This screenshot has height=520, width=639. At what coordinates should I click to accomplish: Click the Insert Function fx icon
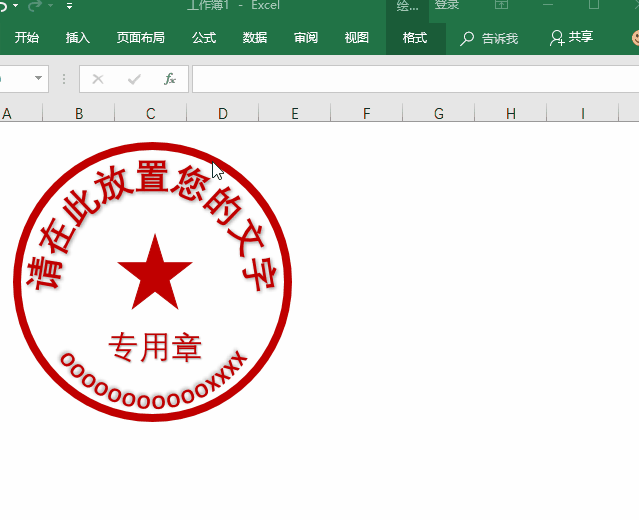(170, 79)
